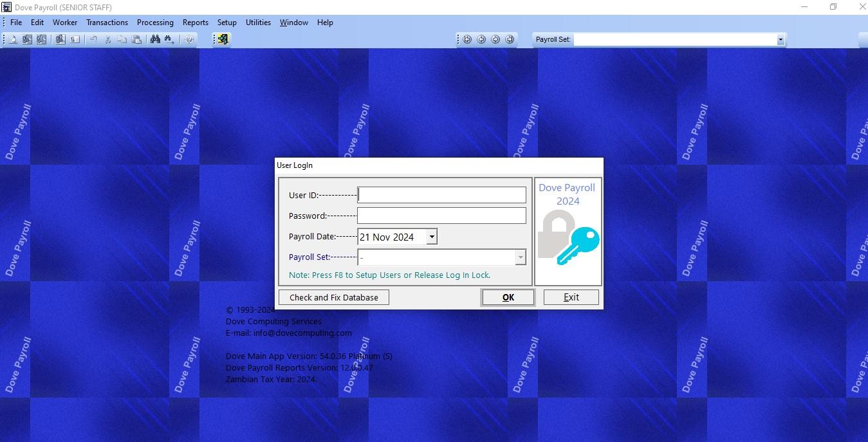Open the Worker menu
The width and height of the screenshot is (868, 442).
coord(65,23)
